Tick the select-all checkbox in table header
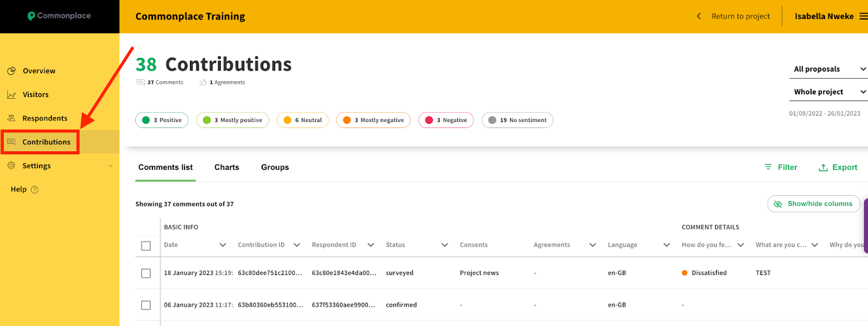The height and width of the screenshot is (326, 868). (146, 246)
